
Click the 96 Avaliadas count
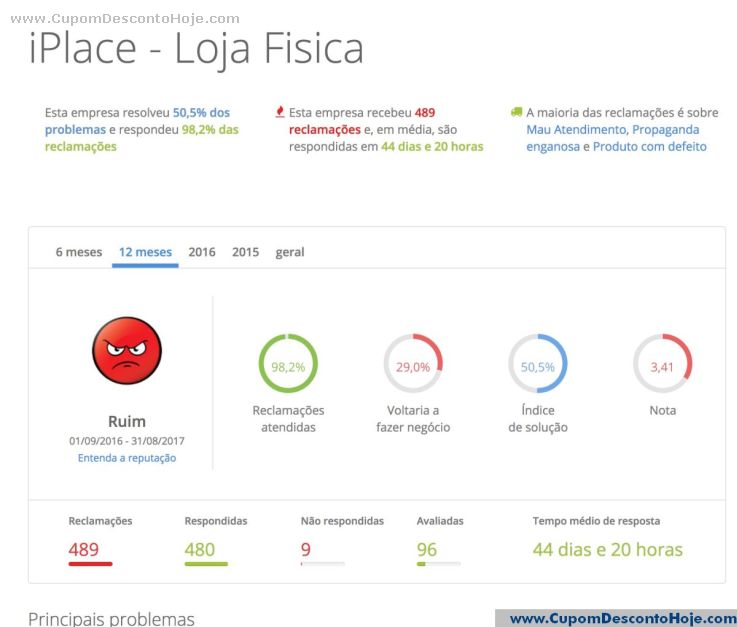[x=427, y=549]
